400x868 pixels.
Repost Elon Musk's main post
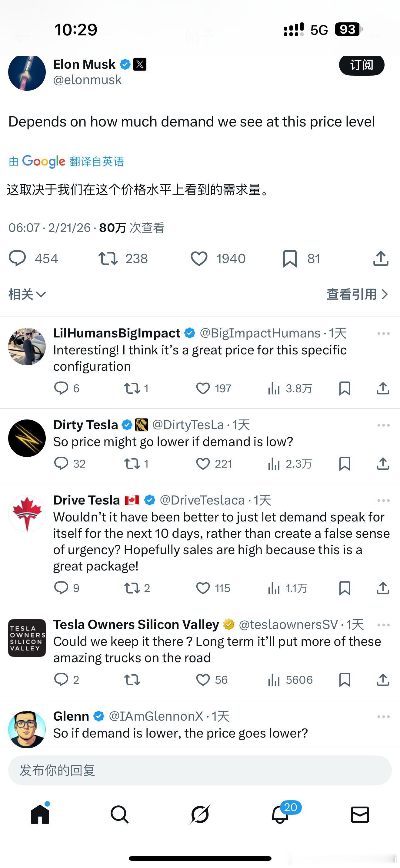click(x=108, y=259)
